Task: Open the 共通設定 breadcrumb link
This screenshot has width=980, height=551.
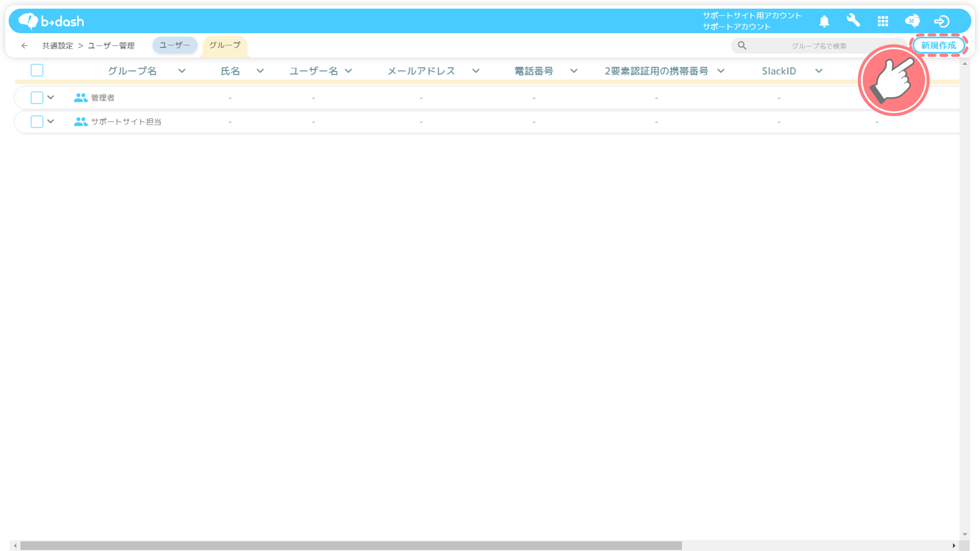Action: pos(57,46)
